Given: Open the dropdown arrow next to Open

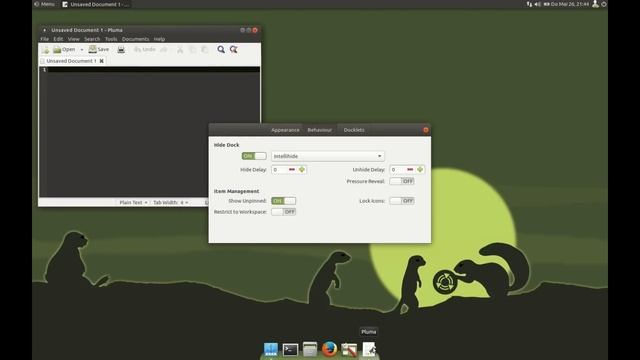Looking at the screenshot, I should coord(82,50).
